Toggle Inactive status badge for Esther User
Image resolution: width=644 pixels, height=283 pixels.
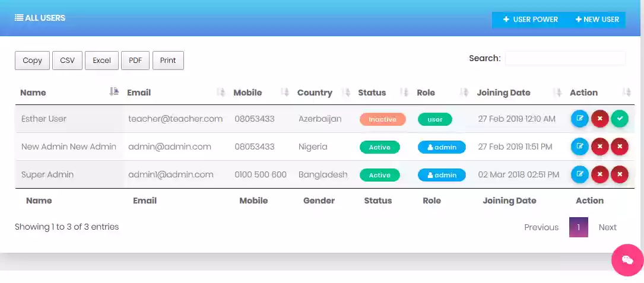click(x=382, y=119)
